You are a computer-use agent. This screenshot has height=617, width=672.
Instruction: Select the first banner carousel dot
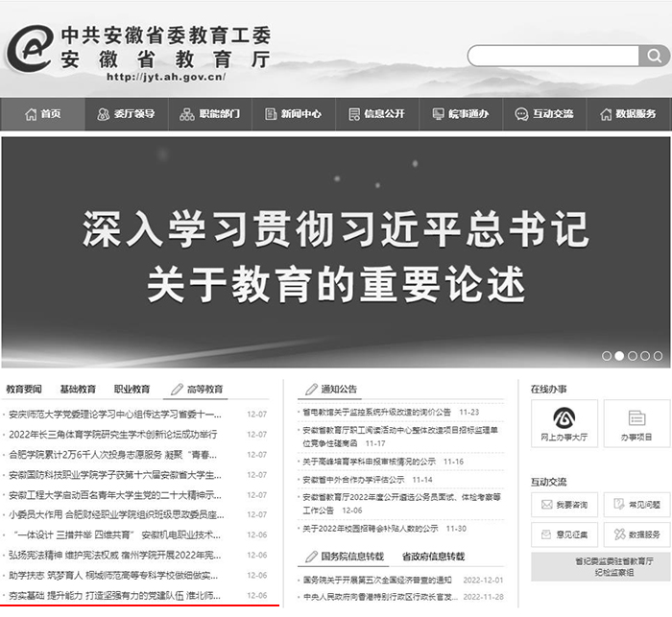[x=607, y=356]
